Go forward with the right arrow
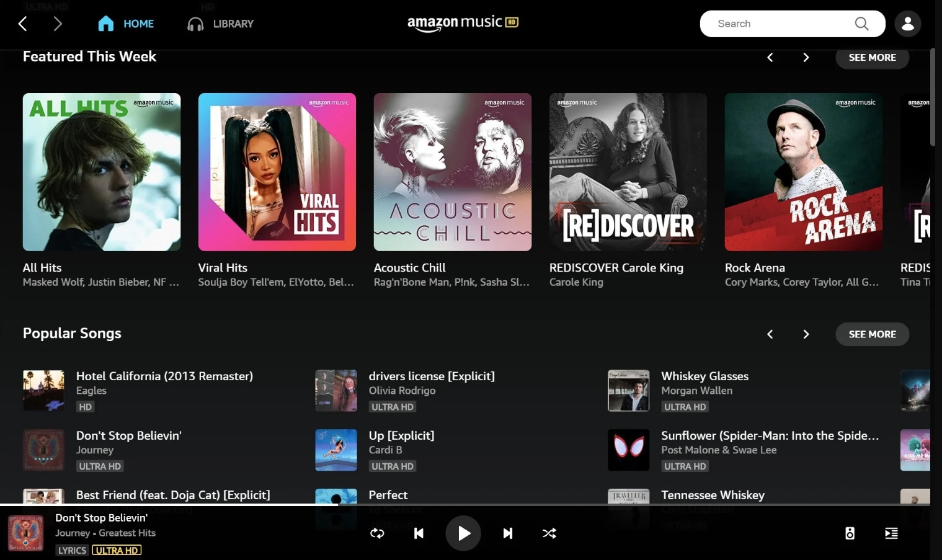 (58, 24)
